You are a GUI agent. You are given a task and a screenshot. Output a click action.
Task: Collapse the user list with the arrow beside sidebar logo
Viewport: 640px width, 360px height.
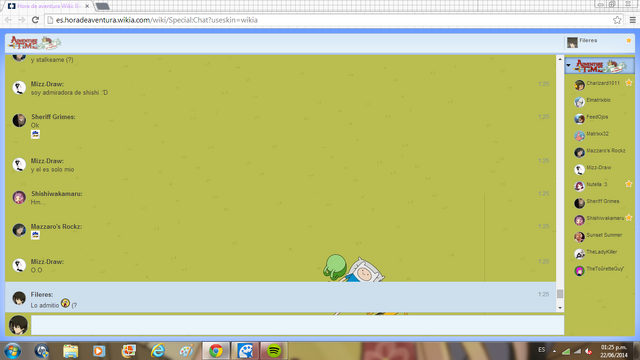click(x=569, y=65)
